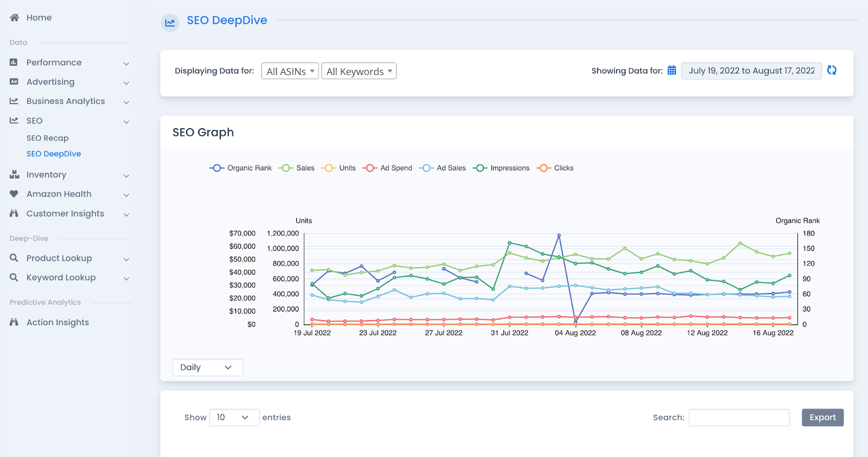The height and width of the screenshot is (457, 868).
Task: Select the SEO DeepDive sidebar link
Action: 54,154
